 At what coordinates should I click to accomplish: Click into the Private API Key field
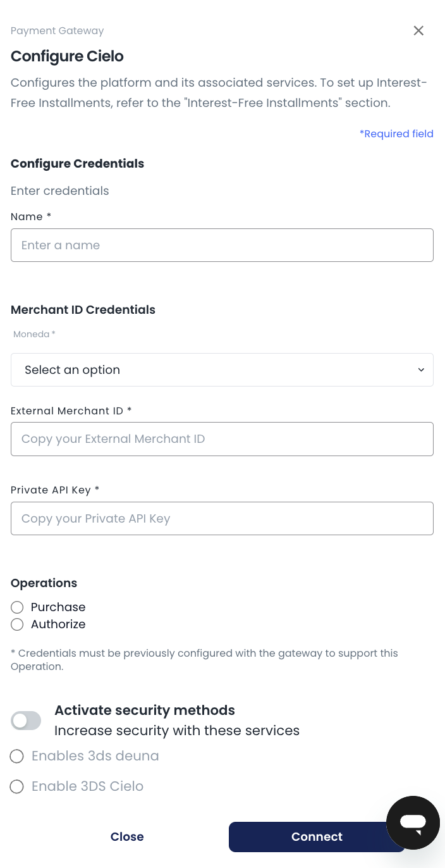222,519
